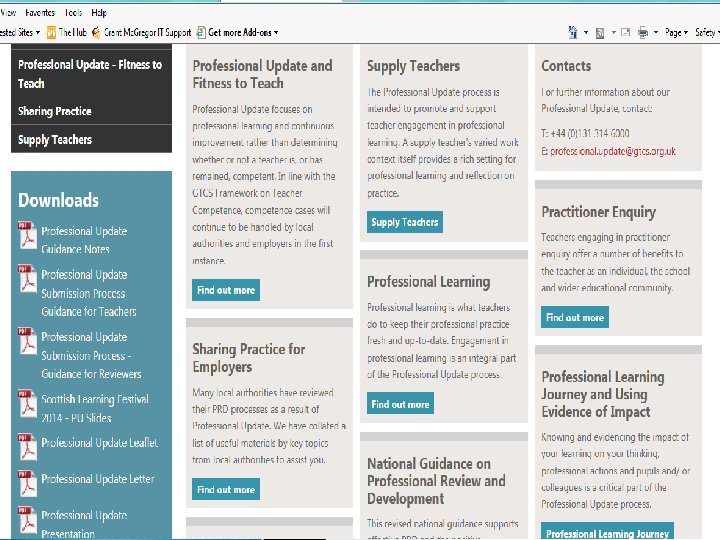This screenshot has width=720, height=540.
Task: Click the Home toolbar icon
Action: coord(573,33)
